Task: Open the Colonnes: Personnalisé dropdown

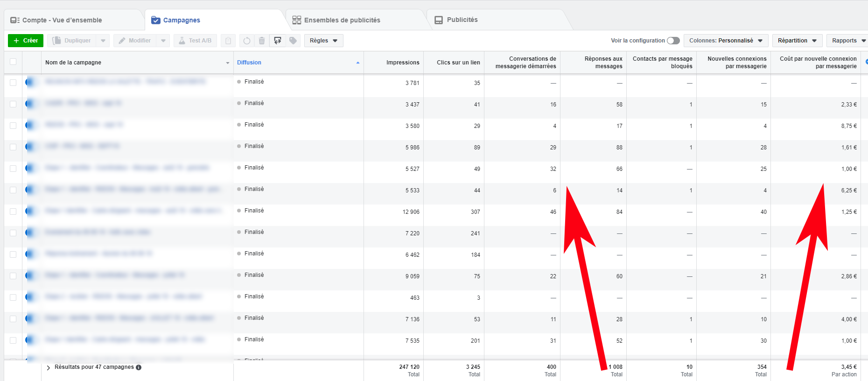Action: pyautogui.click(x=726, y=41)
